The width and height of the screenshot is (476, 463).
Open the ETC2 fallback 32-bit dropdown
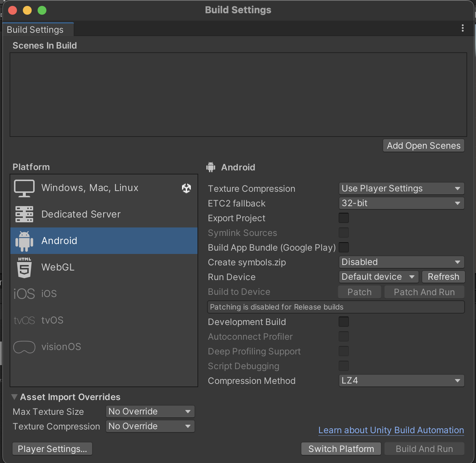click(402, 203)
